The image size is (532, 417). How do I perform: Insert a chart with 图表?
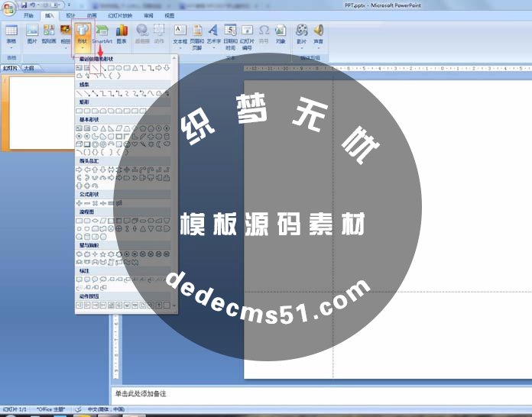click(x=122, y=34)
